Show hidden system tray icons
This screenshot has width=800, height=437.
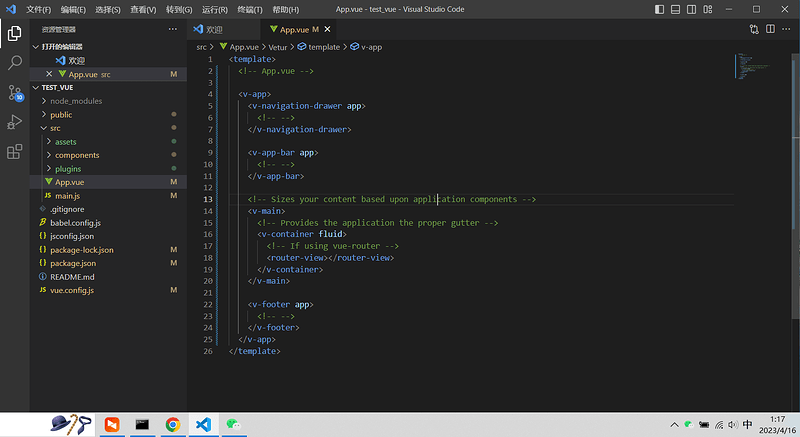tap(674, 425)
